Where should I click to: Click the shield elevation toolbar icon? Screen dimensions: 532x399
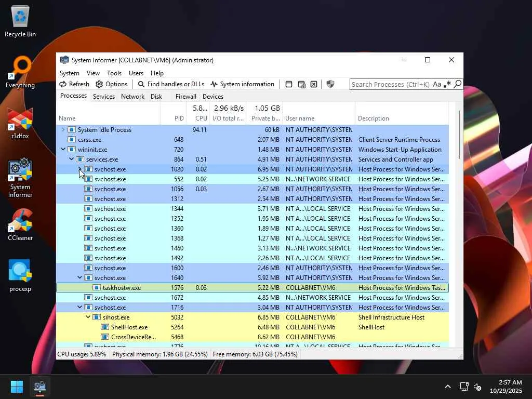point(330,84)
